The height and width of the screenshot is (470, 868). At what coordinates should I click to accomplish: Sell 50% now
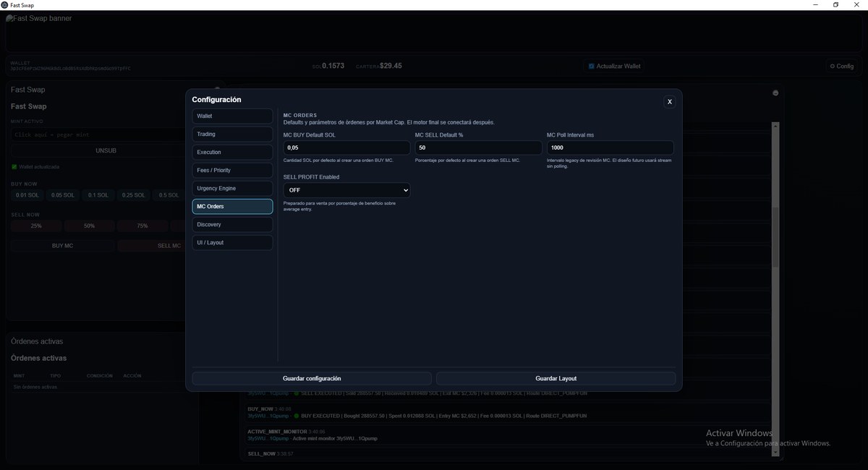coord(89,226)
